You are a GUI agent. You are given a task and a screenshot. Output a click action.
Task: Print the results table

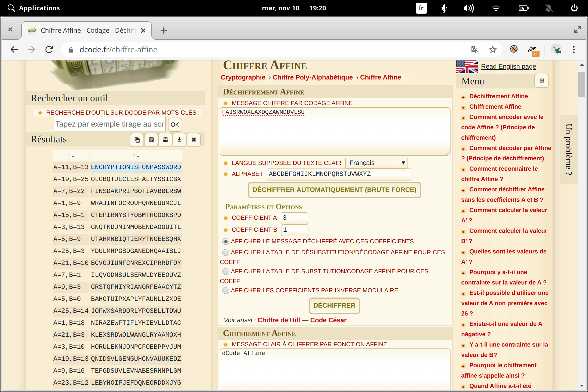(165, 140)
